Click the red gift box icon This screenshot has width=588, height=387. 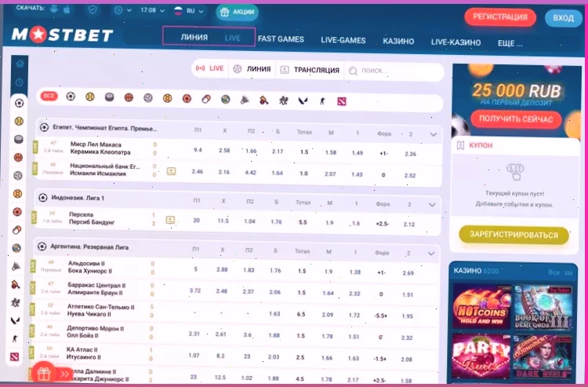click(44, 374)
